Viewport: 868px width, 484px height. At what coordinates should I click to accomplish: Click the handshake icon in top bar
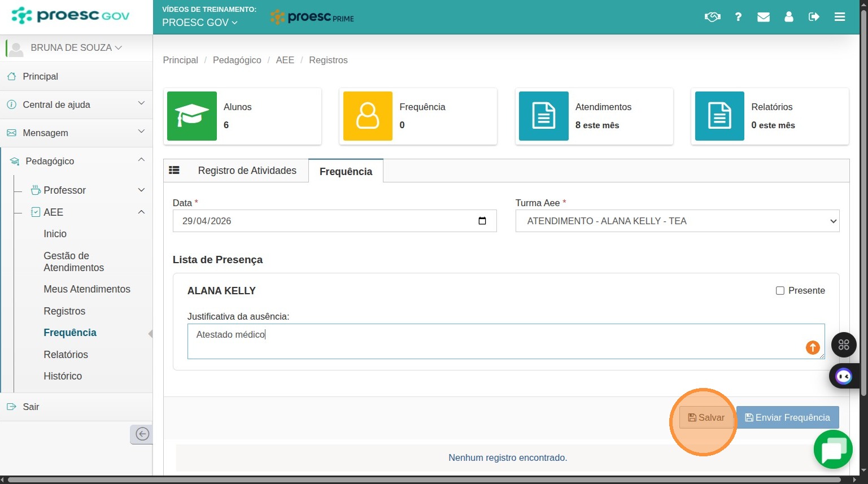(x=713, y=17)
